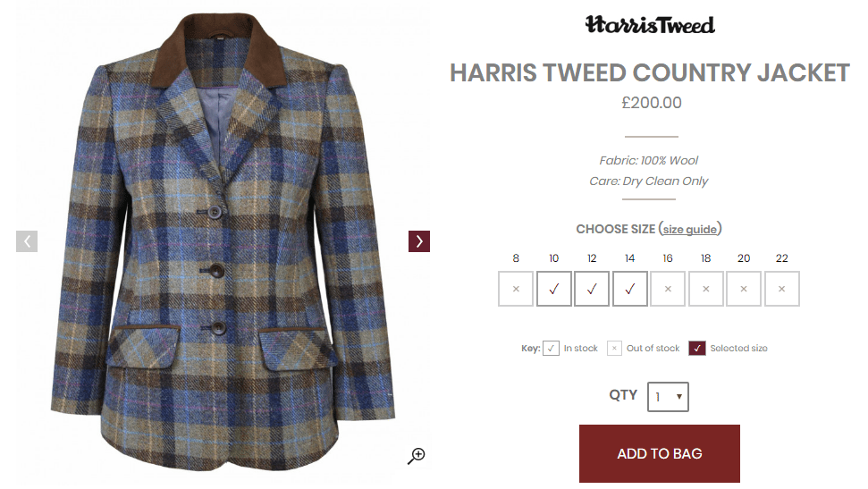
Task: Click the out-of-stock size 8 box
Action: 516,289
